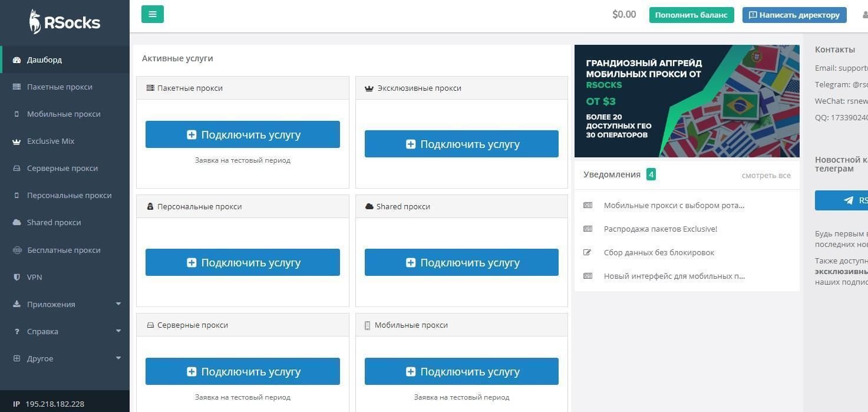The width and height of the screenshot is (868, 412).
Task: Click the IP address 195.218.182.228
Action: 55,404
